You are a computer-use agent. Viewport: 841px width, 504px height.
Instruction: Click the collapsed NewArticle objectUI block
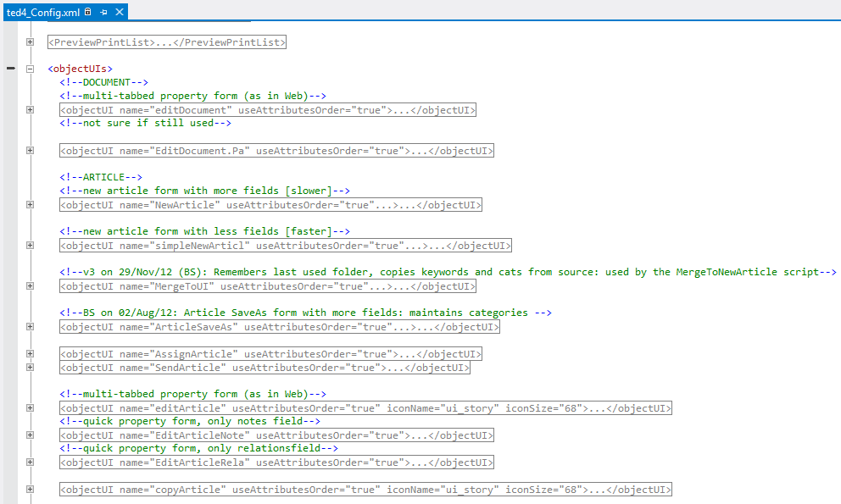[x=270, y=205]
